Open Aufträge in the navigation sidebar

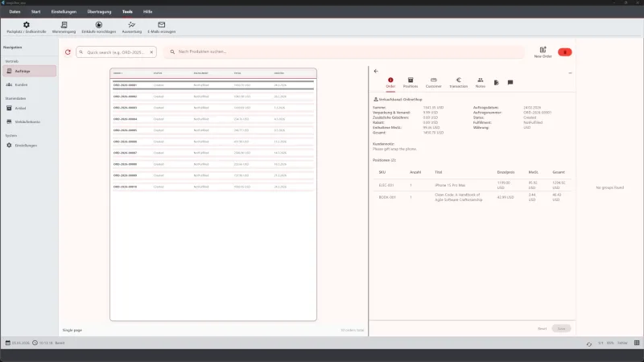tap(29, 71)
